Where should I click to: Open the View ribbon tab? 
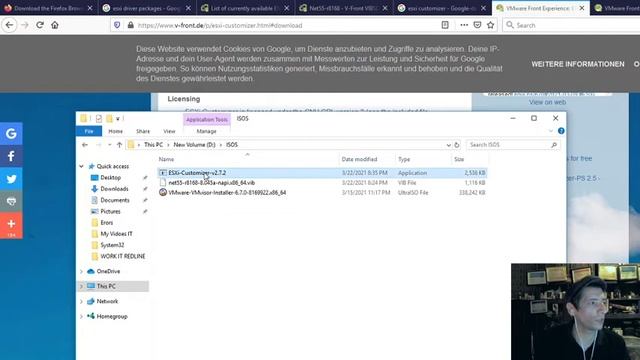[x=169, y=131]
